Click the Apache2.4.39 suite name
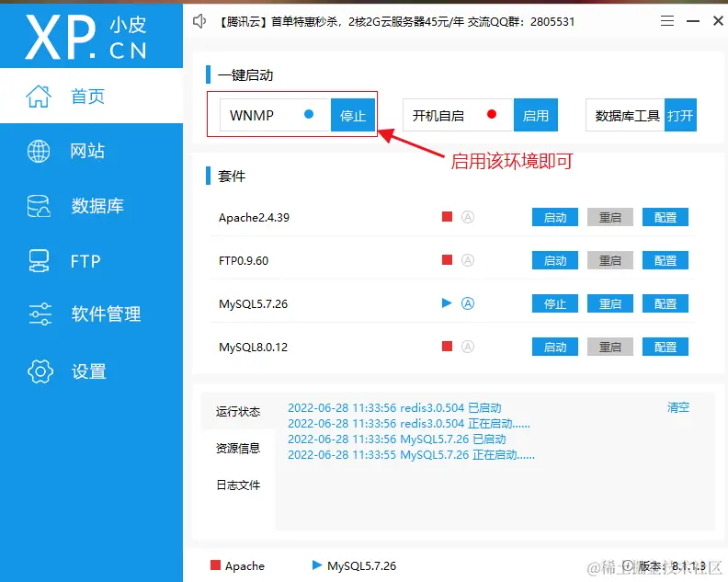Screen dimensions: 728x582 (x=254, y=217)
